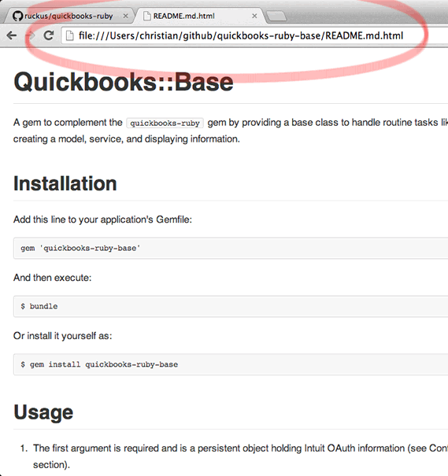This screenshot has width=448, height=476.
Task: Switch to the ruckus/quickbooks-ruby tab
Action: coord(68,16)
